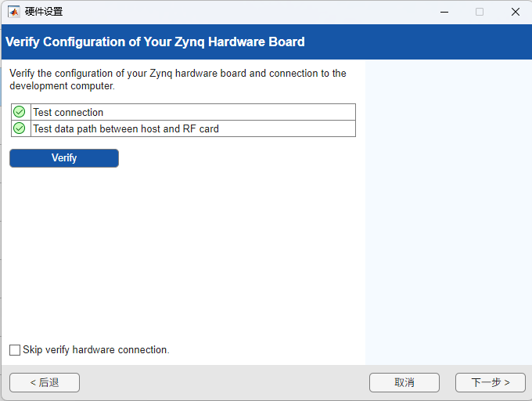
Task: Click green checkmark beside Test connection
Action: [20, 112]
